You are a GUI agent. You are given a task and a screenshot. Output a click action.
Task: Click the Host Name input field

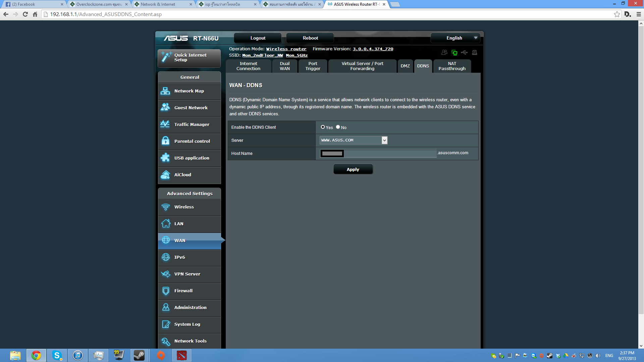pyautogui.click(x=389, y=154)
